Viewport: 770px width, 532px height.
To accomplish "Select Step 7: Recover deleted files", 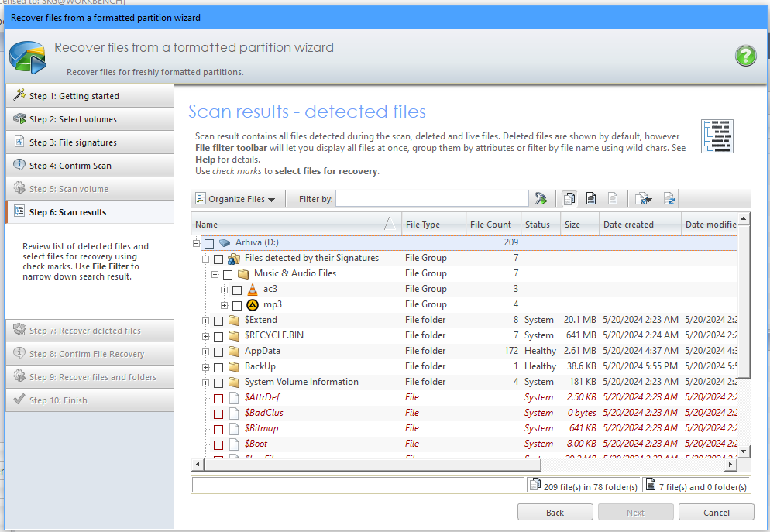I will pos(90,331).
